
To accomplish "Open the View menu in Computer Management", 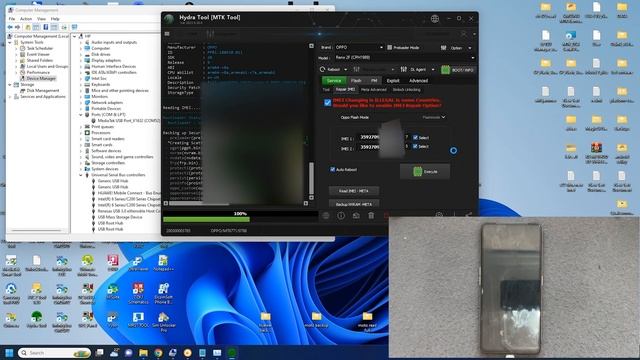I will click(41, 19).
